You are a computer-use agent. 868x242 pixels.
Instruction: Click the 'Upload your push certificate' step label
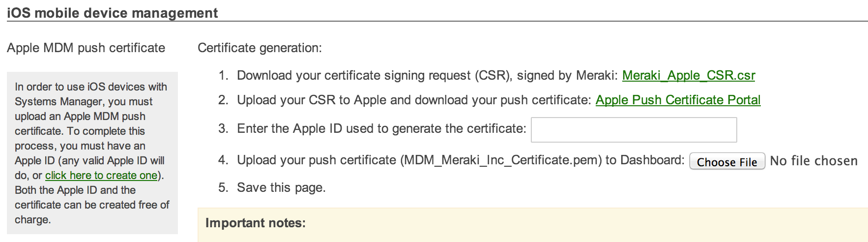tap(317, 160)
